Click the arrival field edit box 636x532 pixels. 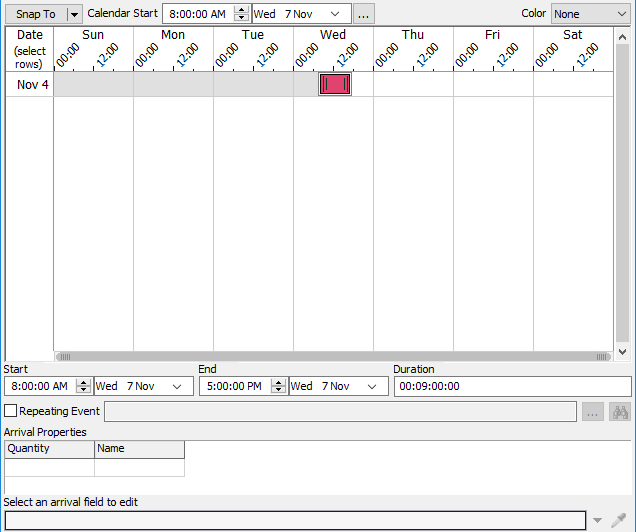(295, 521)
